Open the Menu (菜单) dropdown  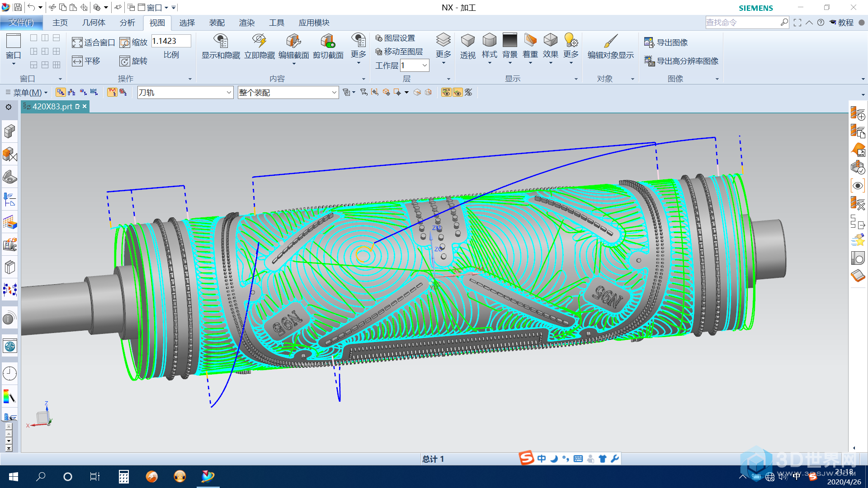(26, 93)
